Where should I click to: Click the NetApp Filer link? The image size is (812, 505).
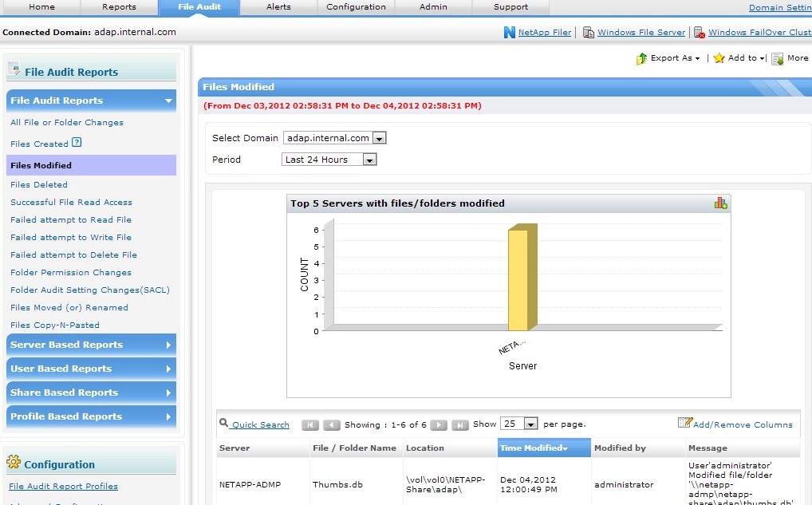point(544,33)
